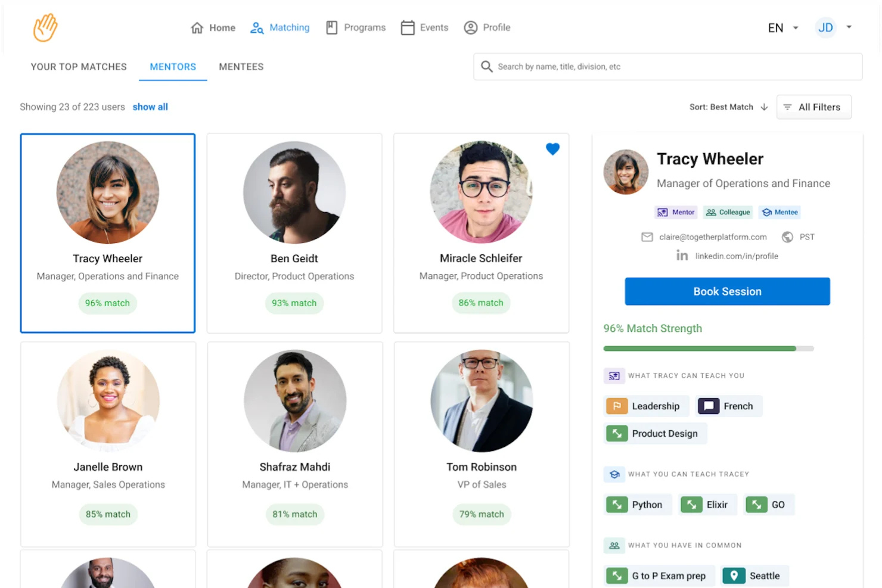
Task: Click the French chat bubble icon
Action: (x=709, y=406)
